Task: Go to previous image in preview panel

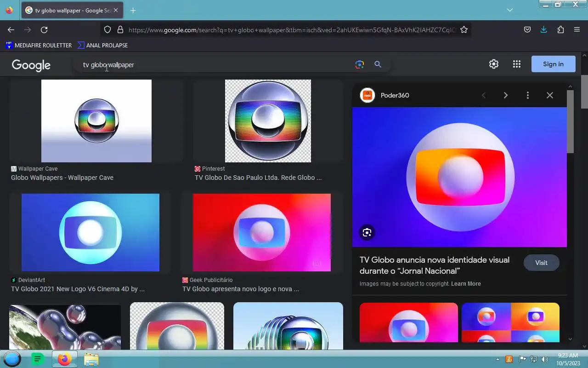Action: tap(483, 95)
